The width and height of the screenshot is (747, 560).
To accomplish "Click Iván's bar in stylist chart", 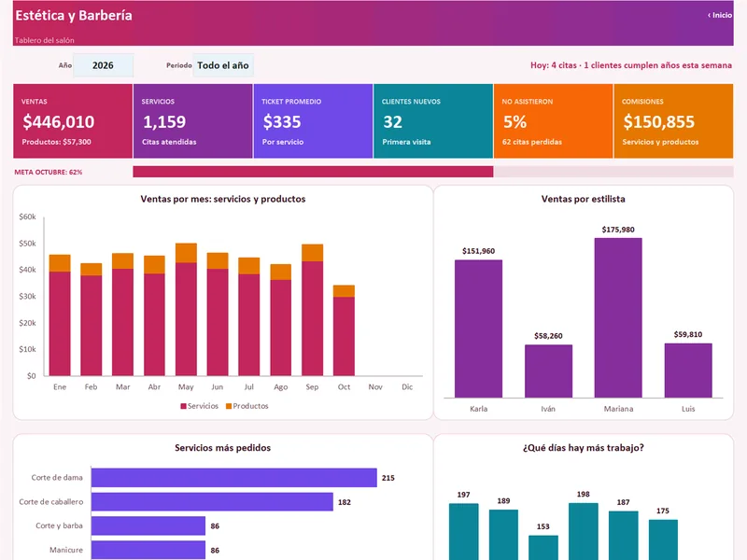I will pyautogui.click(x=548, y=371).
